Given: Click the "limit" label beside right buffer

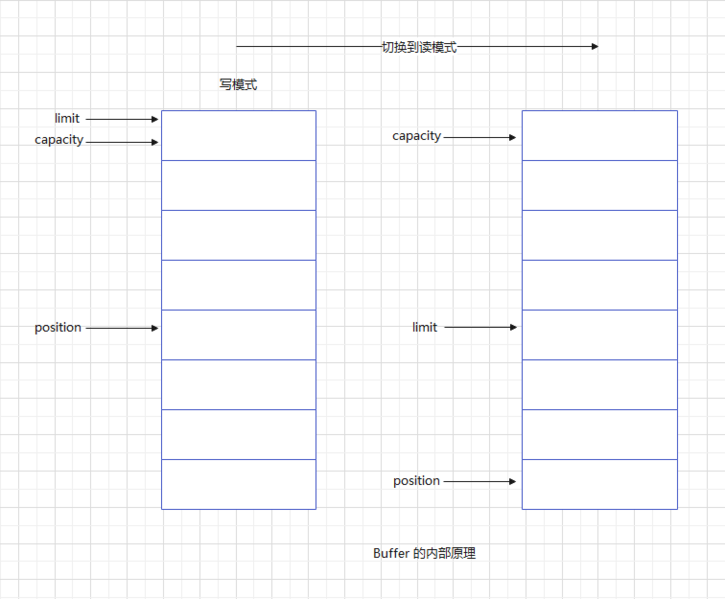Looking at the screenshot, I should tap(424, 328).
